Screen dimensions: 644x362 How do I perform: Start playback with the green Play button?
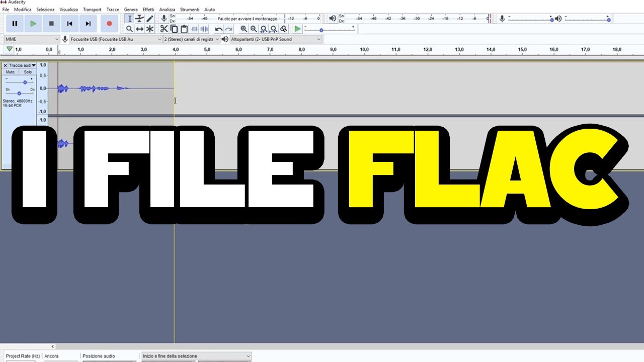click(x=33, y=24)
